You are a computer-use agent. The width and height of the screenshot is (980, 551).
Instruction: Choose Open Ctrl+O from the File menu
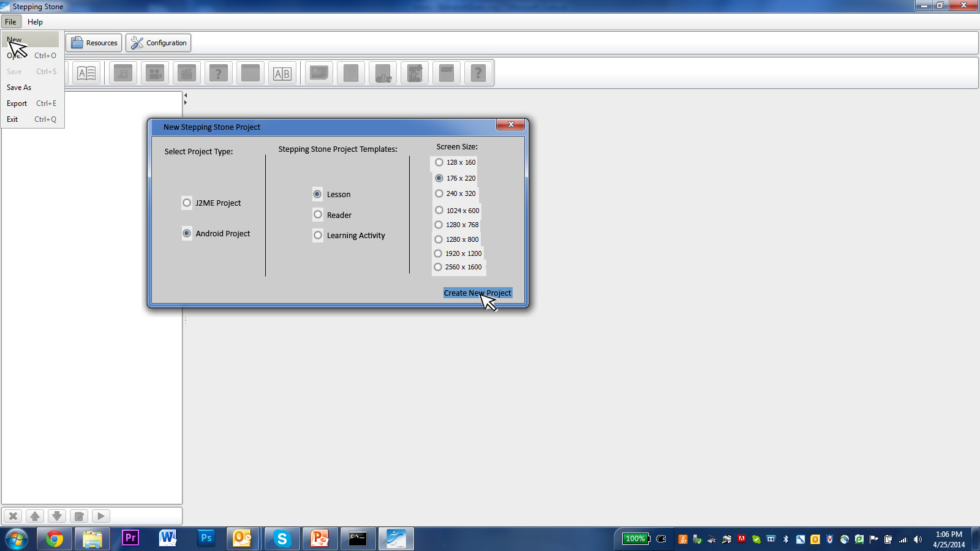[32, 55]
